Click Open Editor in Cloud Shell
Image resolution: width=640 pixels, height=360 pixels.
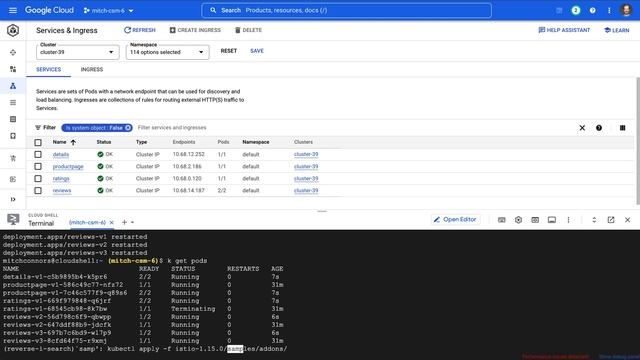455,220
